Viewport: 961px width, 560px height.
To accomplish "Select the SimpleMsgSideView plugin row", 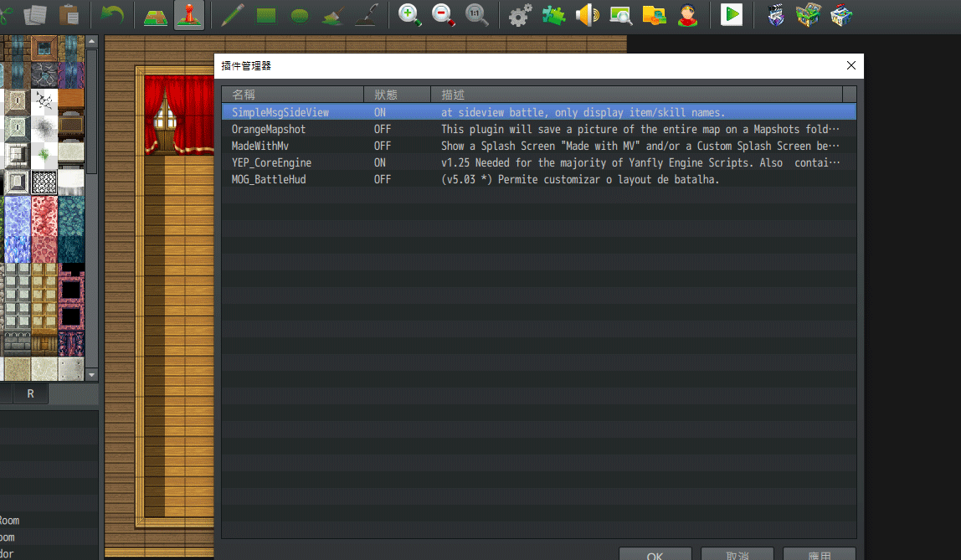I will point(539,112).
